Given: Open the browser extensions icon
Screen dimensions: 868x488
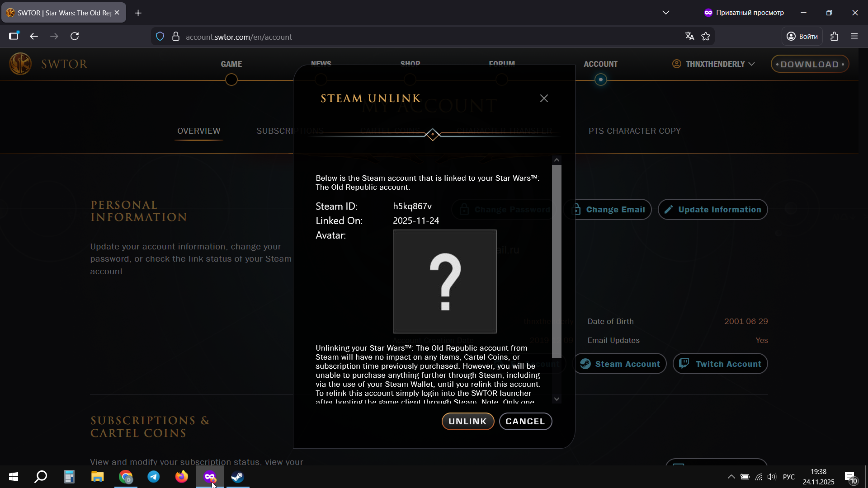Looking at the screenshot, I should (x=835, y=37).
